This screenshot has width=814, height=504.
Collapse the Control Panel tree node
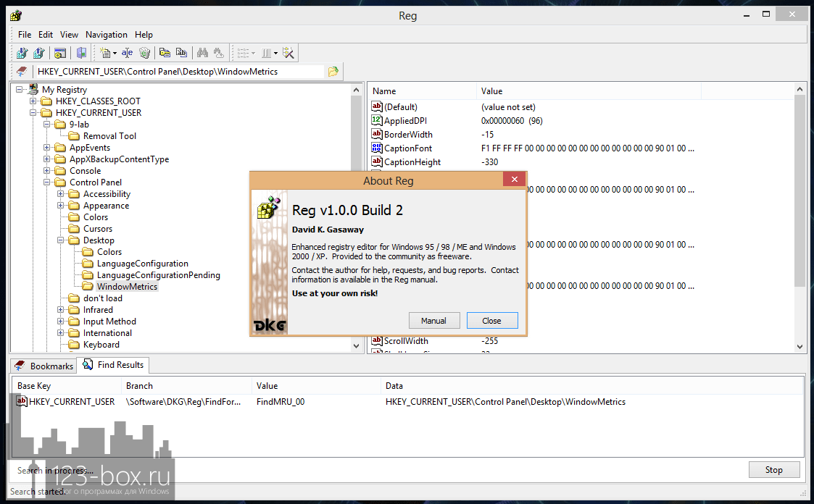coord(47,182)
